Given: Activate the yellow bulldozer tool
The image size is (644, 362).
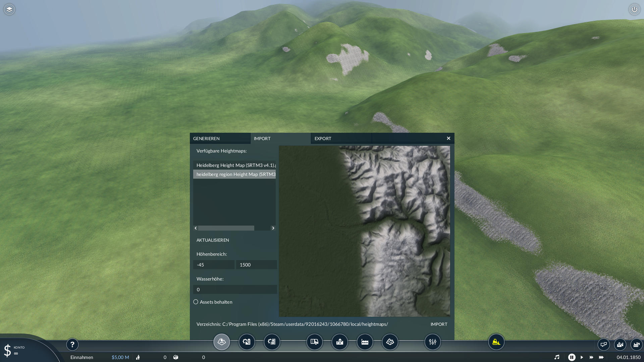Looking at the screenshot, I should (x=496, y=342).
